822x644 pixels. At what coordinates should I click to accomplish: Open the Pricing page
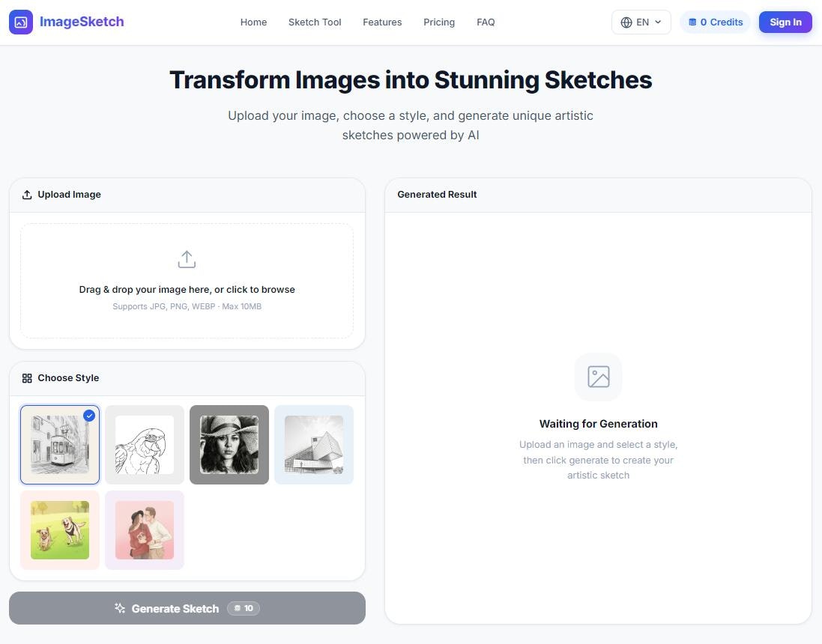438,22
